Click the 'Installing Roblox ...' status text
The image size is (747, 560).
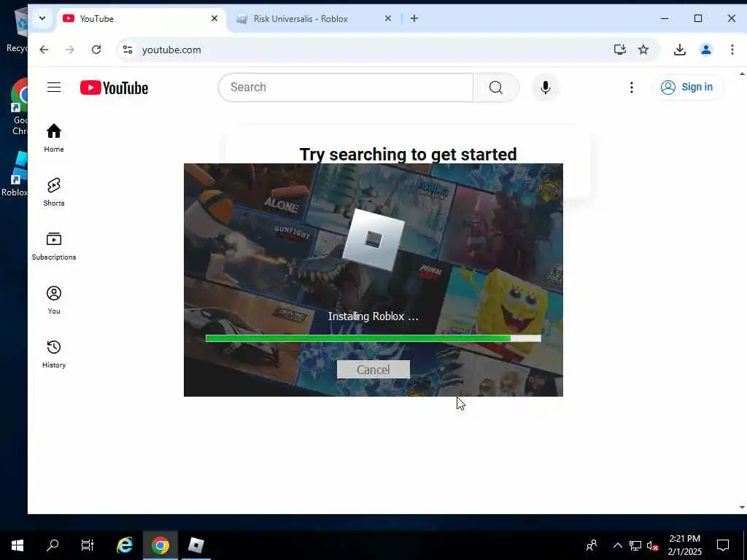[373, 316]
